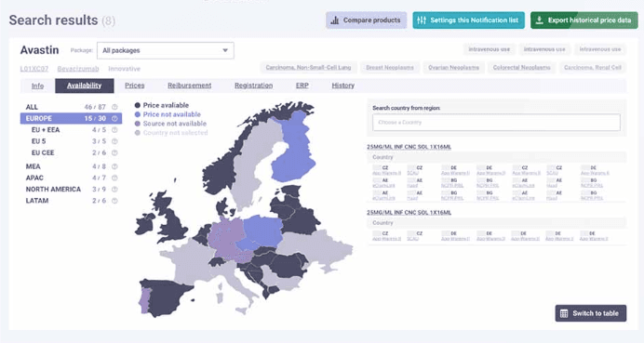This screenshot has height=343, width=644.
Task: Select the ALL region row
Action: (x=71, y=107)
